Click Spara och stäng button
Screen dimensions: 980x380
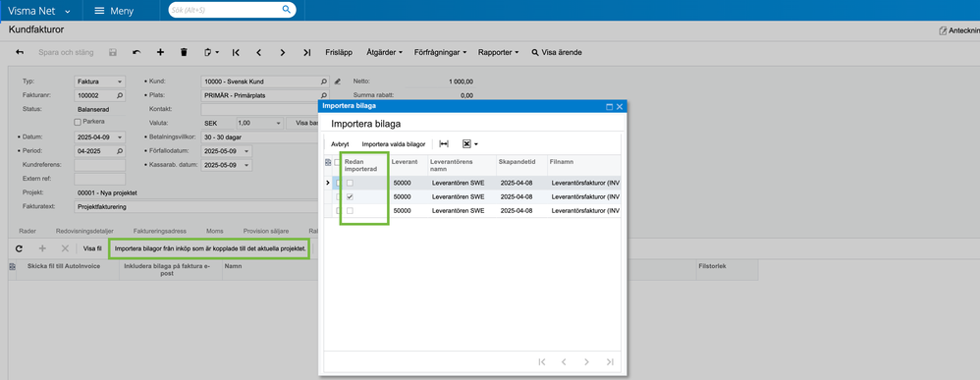(x=66, y=52)
